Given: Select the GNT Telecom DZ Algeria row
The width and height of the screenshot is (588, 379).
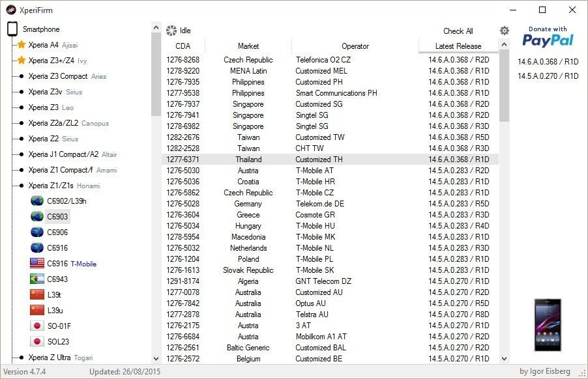Looking at the screenshot, I should pyautogui.click(x=330, y=281).
